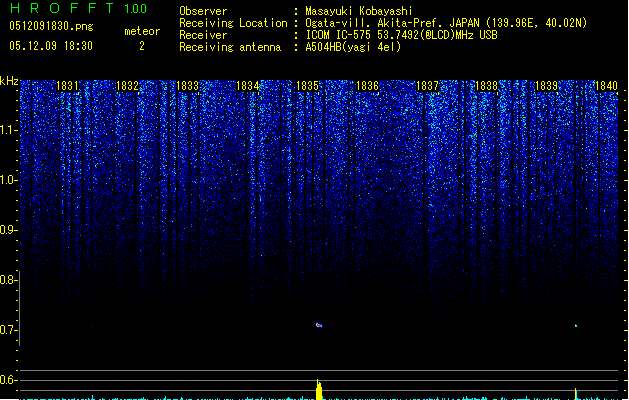Click the observer name Masayuki Kobayashi

click(x=359, y=11)
